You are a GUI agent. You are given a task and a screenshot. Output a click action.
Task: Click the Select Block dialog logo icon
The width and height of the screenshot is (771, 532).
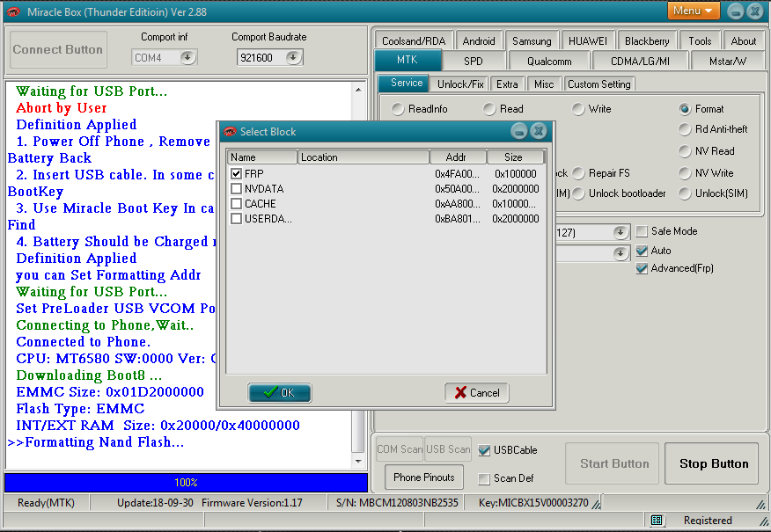pos(230,132)
